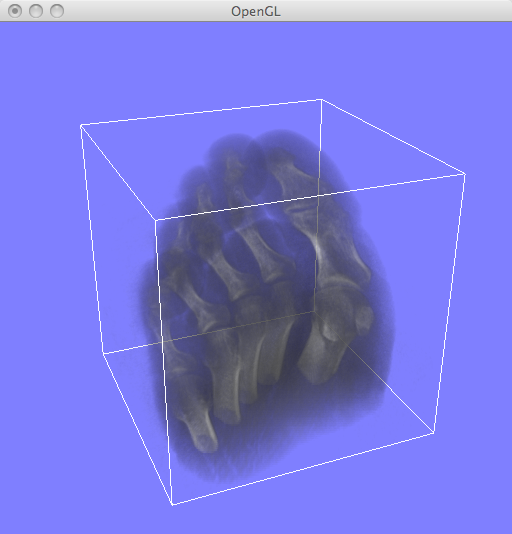Click the front top corner of the cube

[155, 221]
